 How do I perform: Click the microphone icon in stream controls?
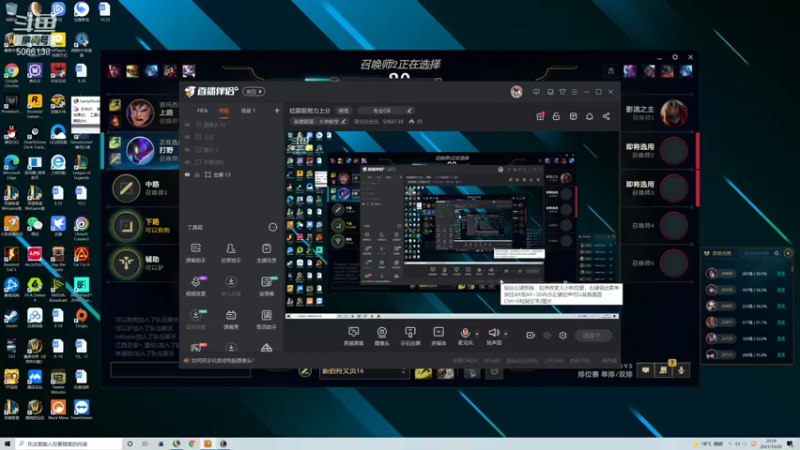point(465,333)
